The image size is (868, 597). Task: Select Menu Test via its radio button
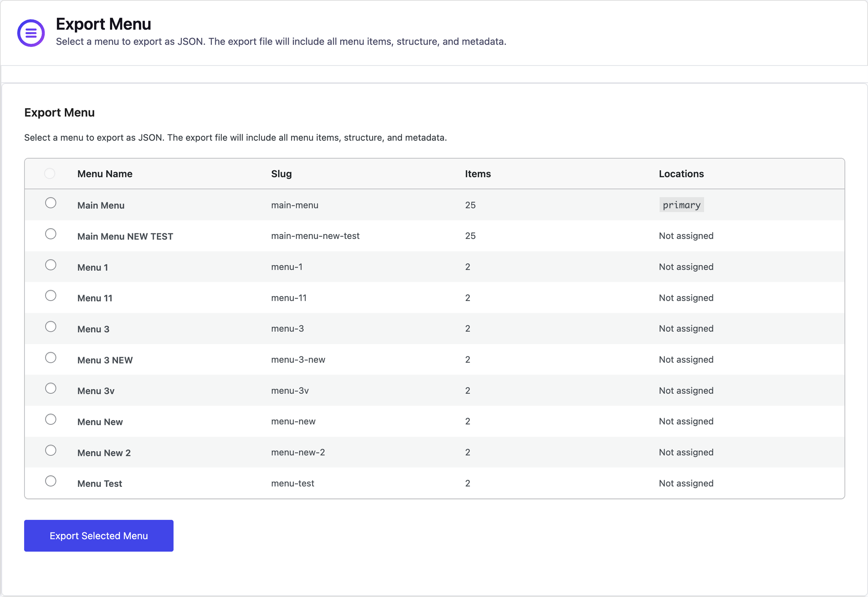coord(51,481)
